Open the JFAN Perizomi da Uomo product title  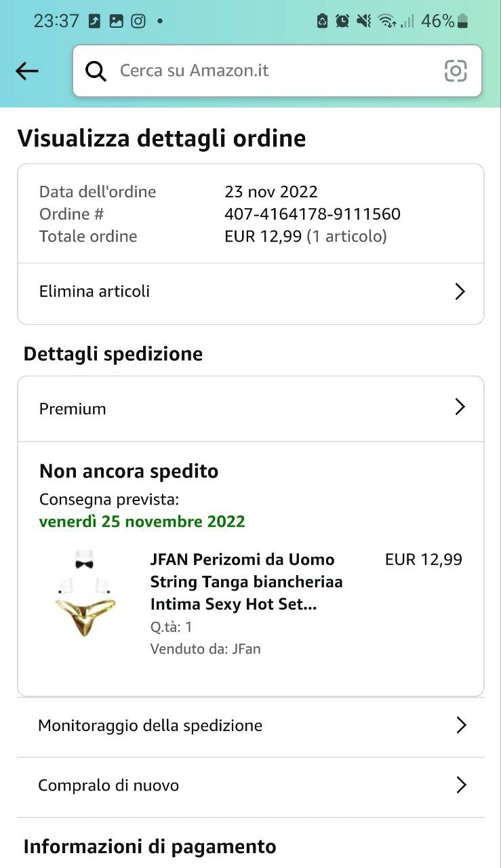[247, 582]
